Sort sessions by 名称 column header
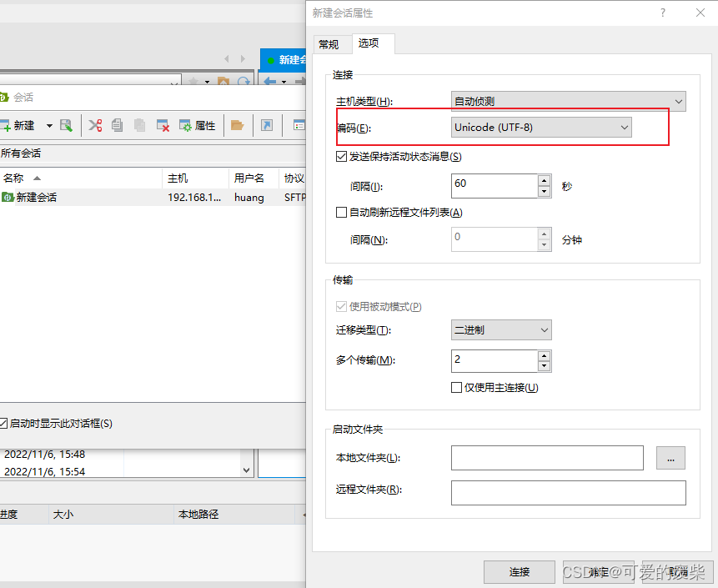The width and height of the screenshot is (718, 588). (x=81, y=178)
